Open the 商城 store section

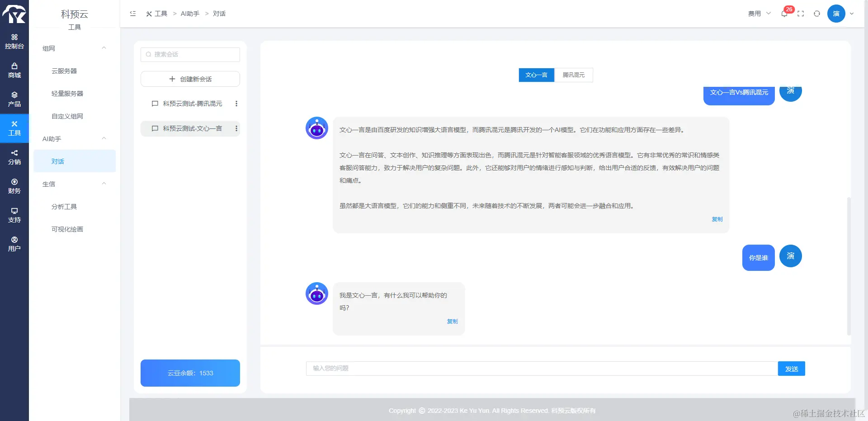[14, 71]
